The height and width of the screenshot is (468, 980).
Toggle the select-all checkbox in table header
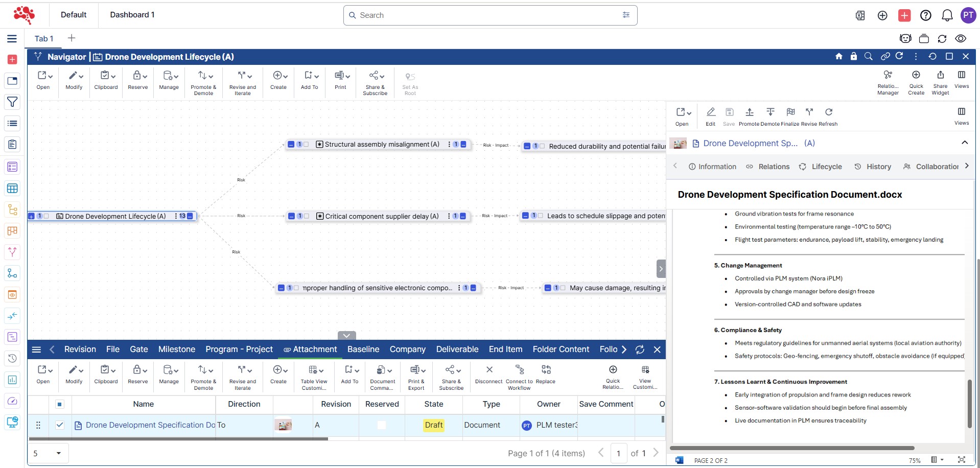[60, 404]
